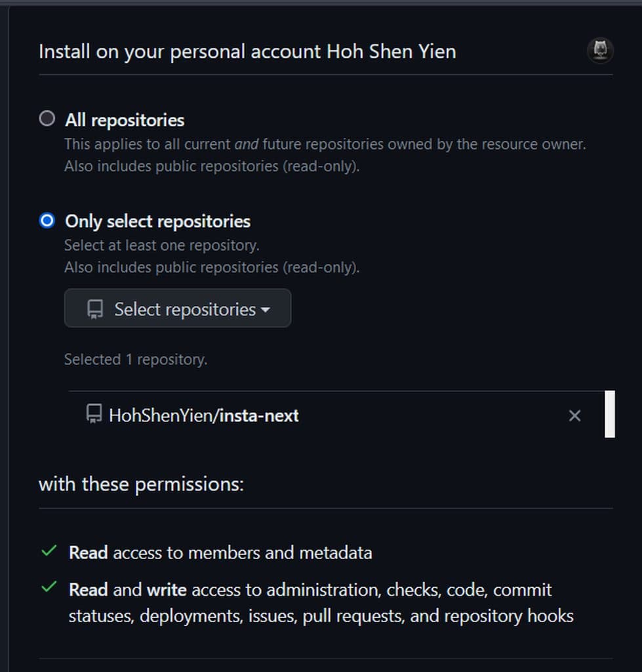This screenshot has height=672, width=642.
Task: Enable access for all current and future repositories
Action: [47, 118]
